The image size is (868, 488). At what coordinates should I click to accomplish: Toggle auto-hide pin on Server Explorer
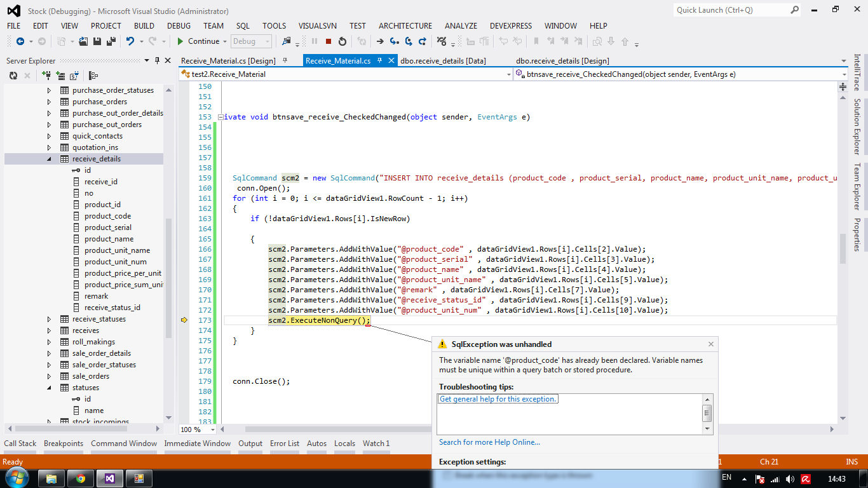tap(157, 60)
